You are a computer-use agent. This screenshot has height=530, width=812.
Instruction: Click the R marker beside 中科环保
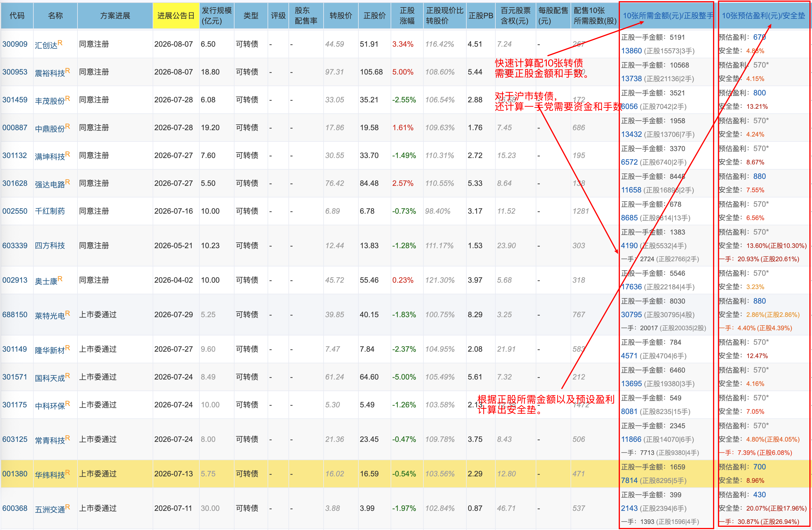tap(68, 404)
